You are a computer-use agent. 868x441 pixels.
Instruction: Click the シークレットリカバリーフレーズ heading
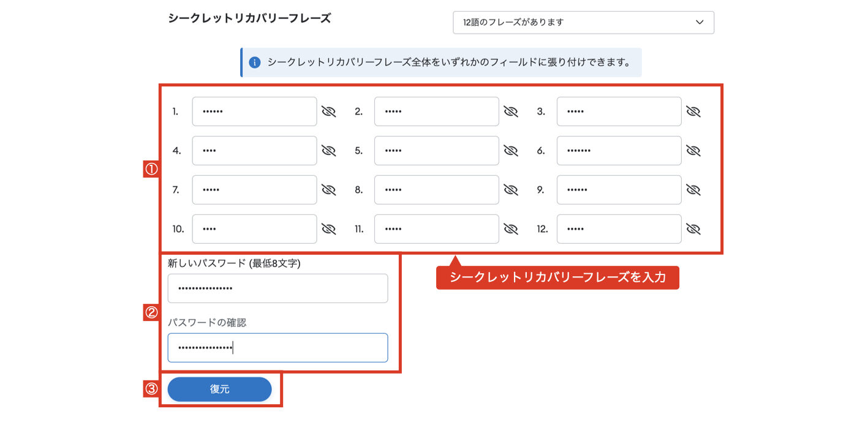[249, 18]
